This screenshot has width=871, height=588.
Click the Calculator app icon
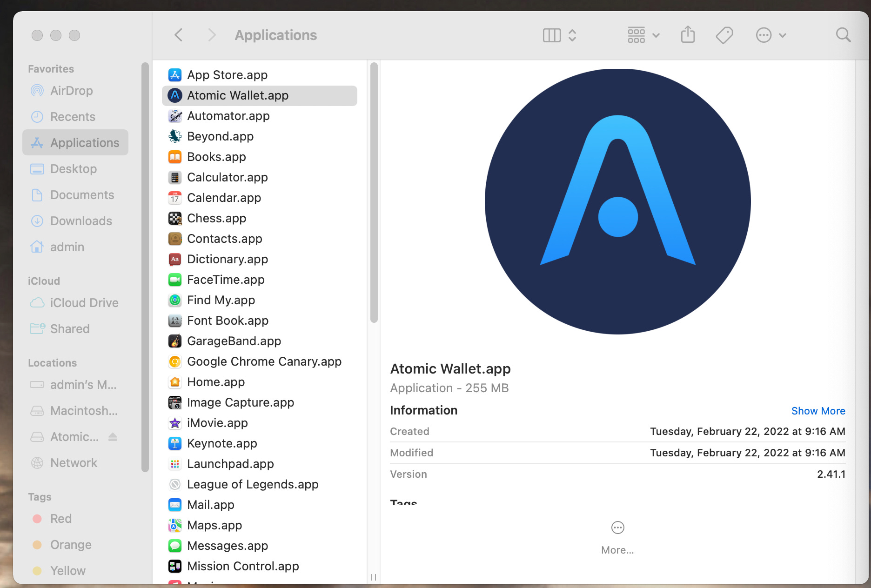coord(175,177)
